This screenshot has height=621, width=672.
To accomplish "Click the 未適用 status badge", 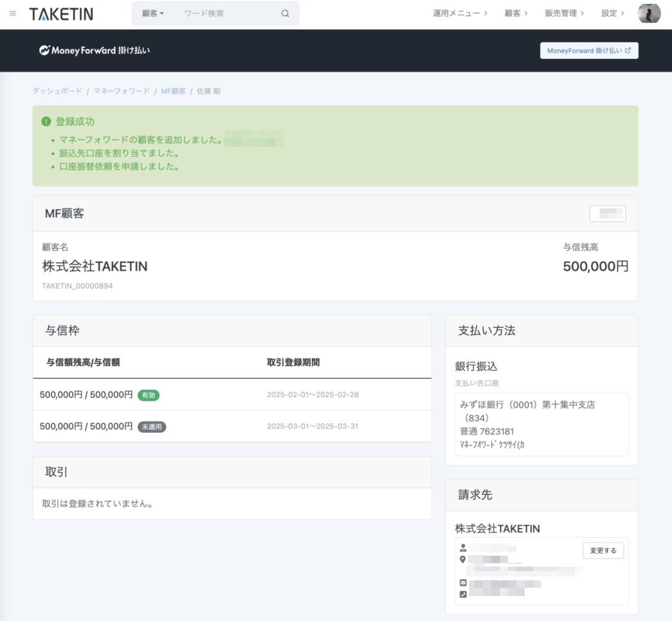I will [x=152, y=427].
